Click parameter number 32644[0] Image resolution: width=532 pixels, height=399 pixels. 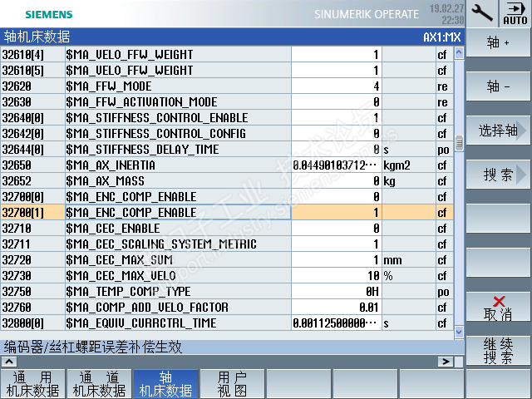tap(23, 150)
